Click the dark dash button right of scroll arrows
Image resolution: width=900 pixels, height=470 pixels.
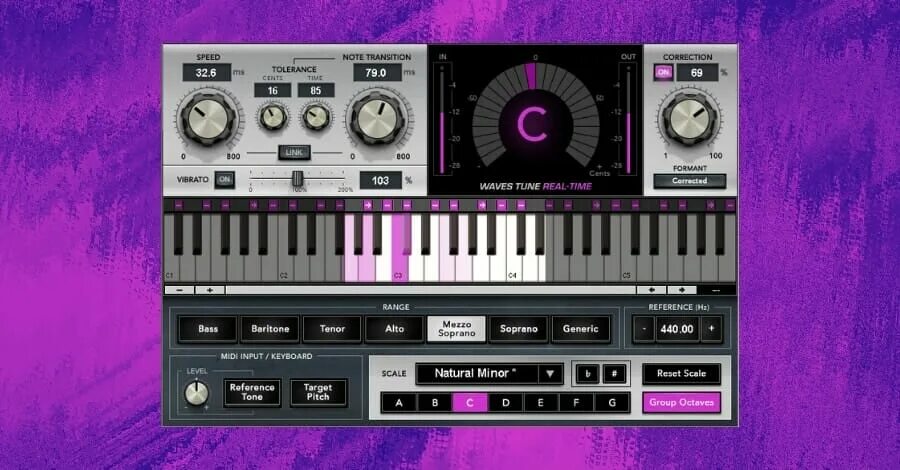tap(716, 290)
